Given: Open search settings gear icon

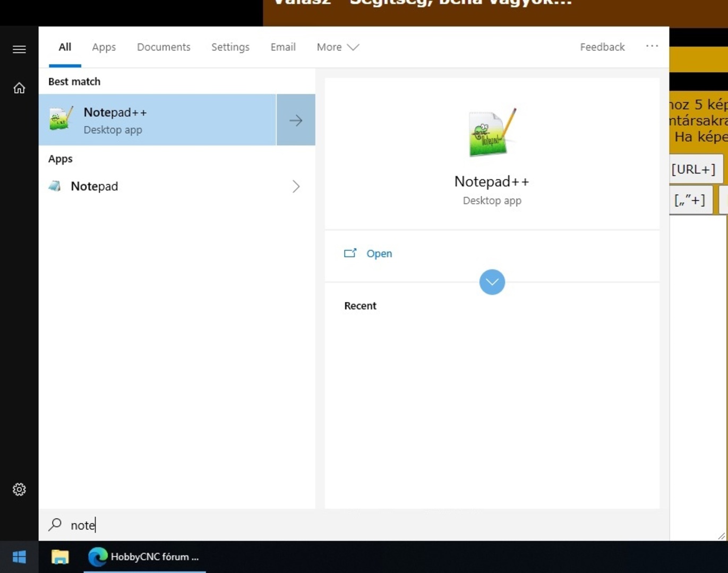Looking at the screenshot, I should tap(19, 489).
